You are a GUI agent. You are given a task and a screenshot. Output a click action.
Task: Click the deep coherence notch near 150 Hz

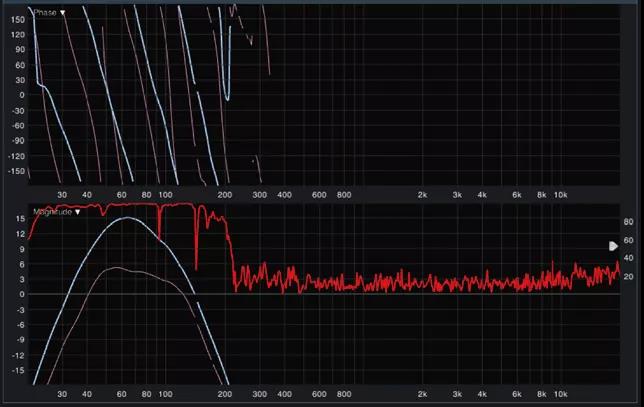coord(196,267)
